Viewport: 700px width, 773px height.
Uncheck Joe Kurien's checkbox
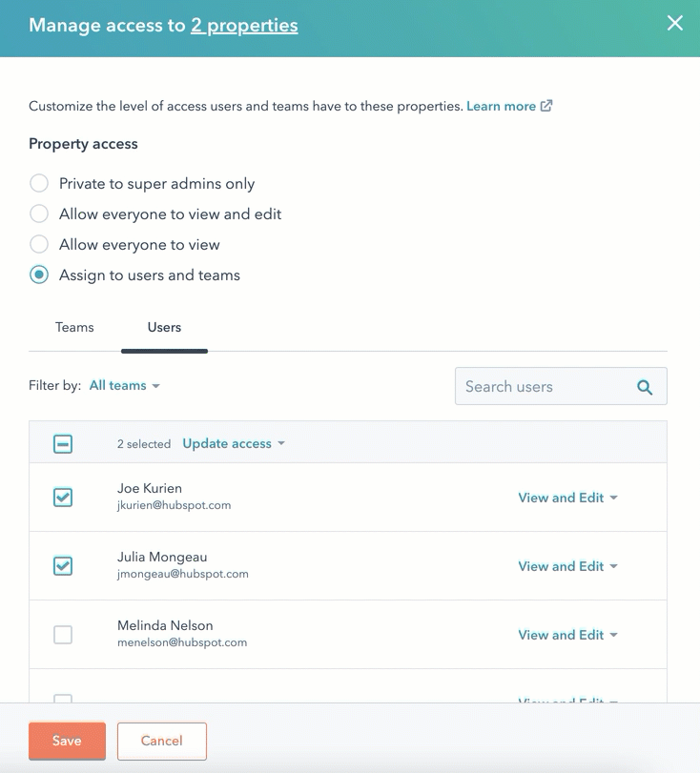[63, 497]
